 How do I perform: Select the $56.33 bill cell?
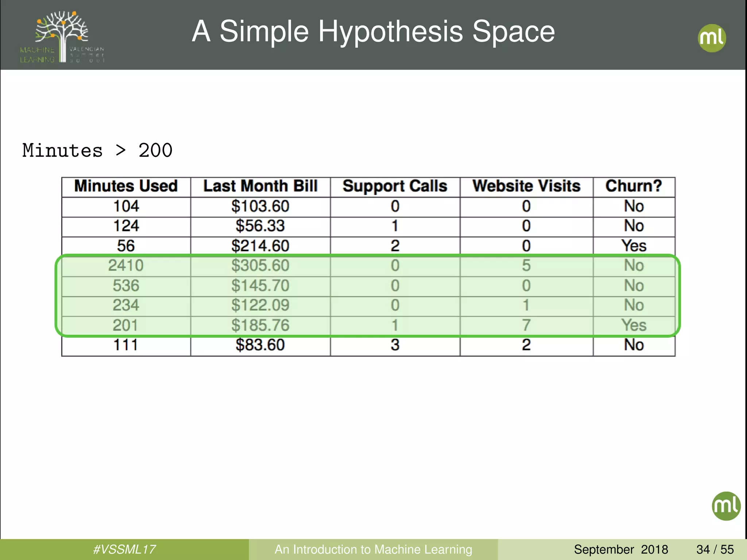[x=260, y=226]
